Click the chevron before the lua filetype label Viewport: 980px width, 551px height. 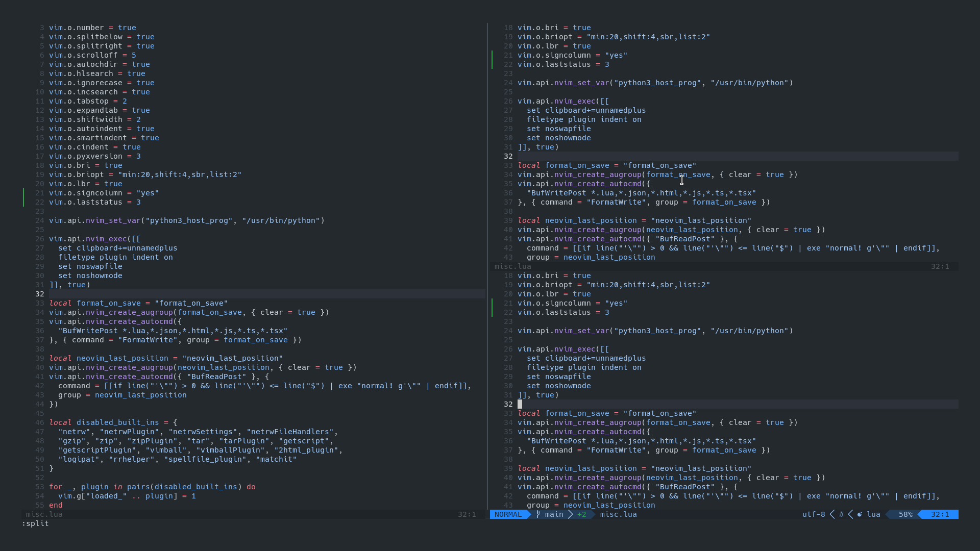pyautogui.click(x=850, y=514)
